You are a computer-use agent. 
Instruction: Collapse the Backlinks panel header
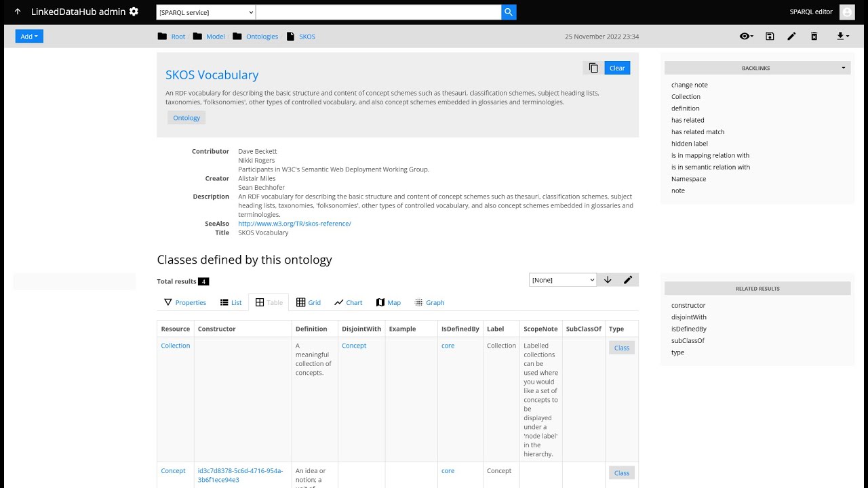tap(757, 68)
